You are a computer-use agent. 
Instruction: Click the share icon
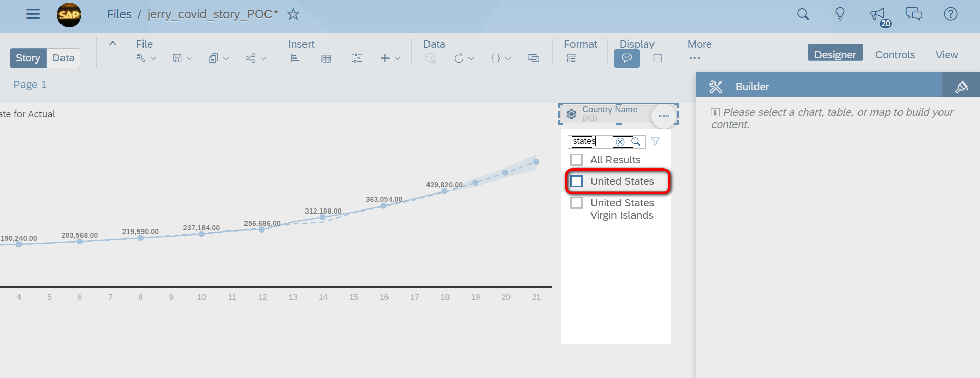tap(250, 58)
